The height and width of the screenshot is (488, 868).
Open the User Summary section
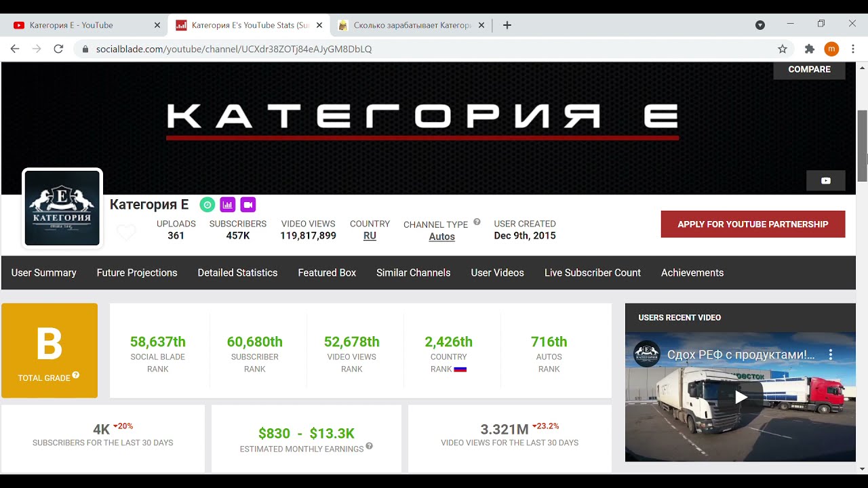(44, 272)
